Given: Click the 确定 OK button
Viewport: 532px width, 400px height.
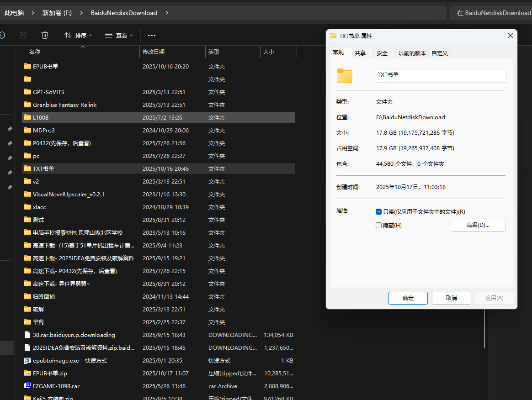Looking at the screenshot, I should click(x=408, y=298).
